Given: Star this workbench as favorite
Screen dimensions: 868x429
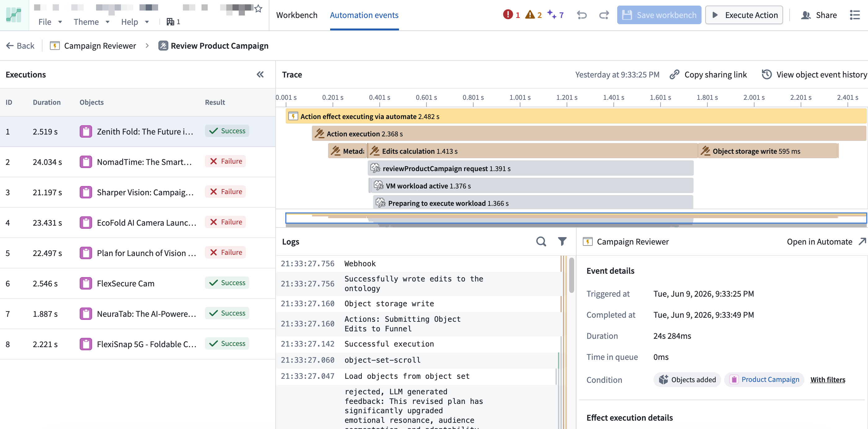Looking at the screenshot, I should [259, 8].
